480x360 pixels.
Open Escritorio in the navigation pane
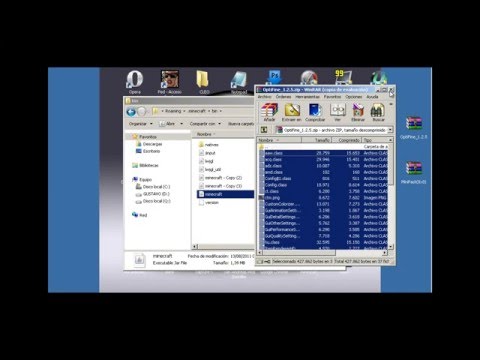148,151
